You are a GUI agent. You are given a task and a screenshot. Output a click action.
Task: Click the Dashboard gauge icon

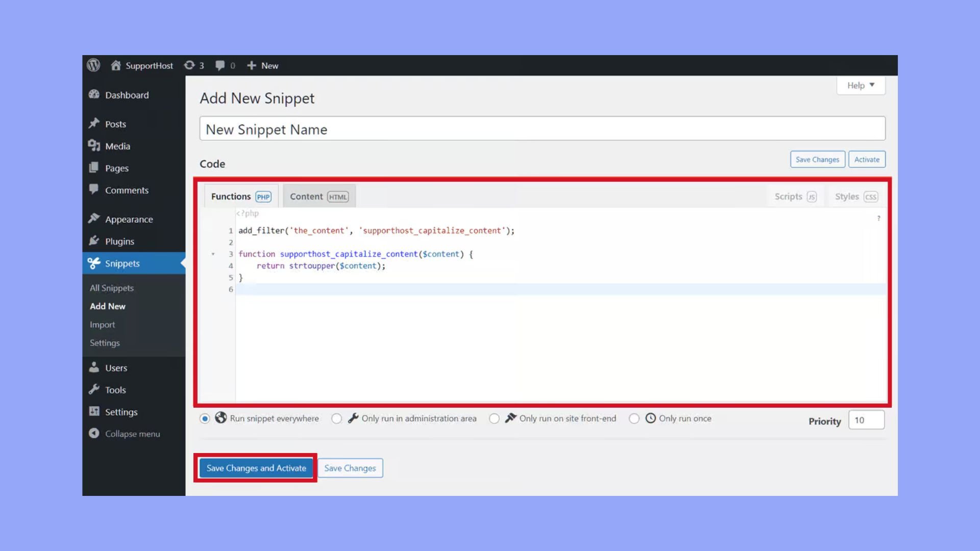click(94, 95)
